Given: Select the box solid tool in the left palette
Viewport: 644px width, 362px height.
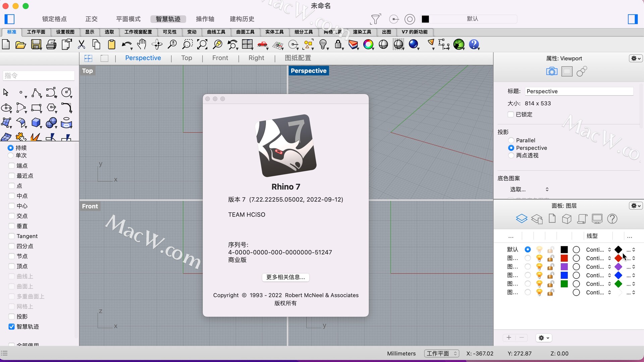Looking at the screenshot, I should (36, 123).
